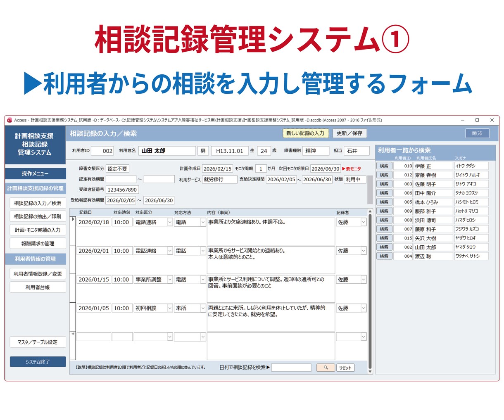
Task: Click the magnifier search icon button
Action: [326, 368]
